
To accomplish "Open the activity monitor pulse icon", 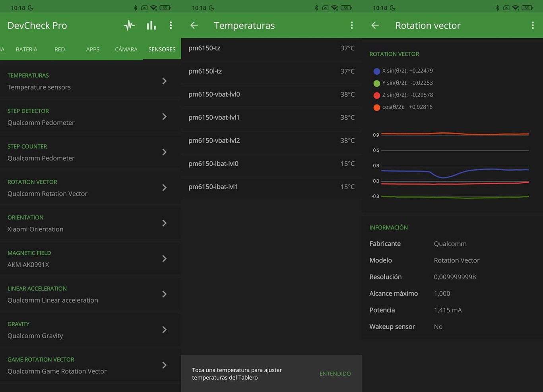I will [129, 25].
